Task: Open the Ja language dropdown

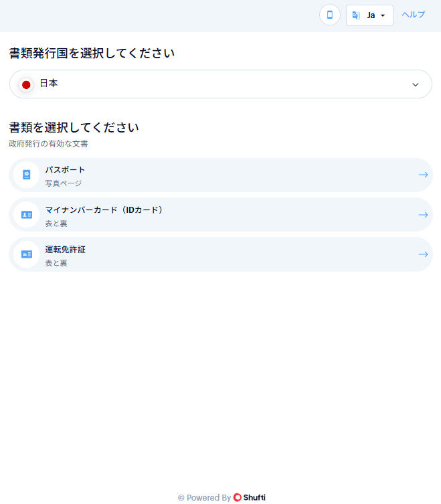Action: (370, 15)
